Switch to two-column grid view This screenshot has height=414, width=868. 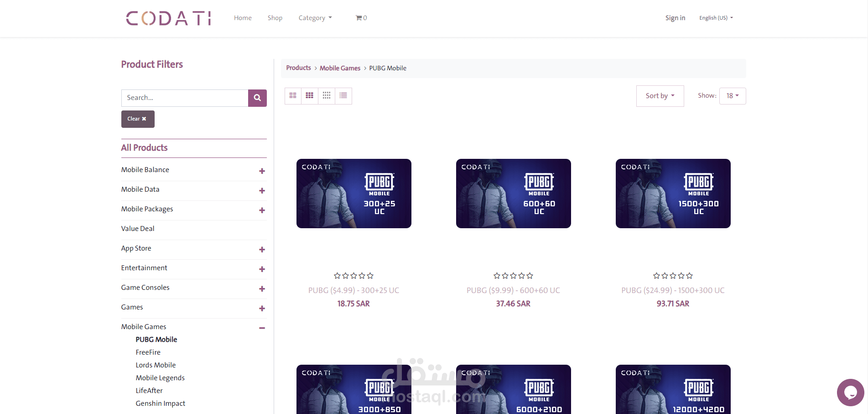tap(293, 96)
